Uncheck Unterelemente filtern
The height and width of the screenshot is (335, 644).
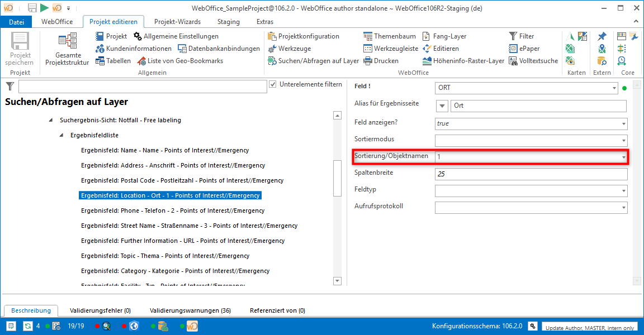point(274,84)
